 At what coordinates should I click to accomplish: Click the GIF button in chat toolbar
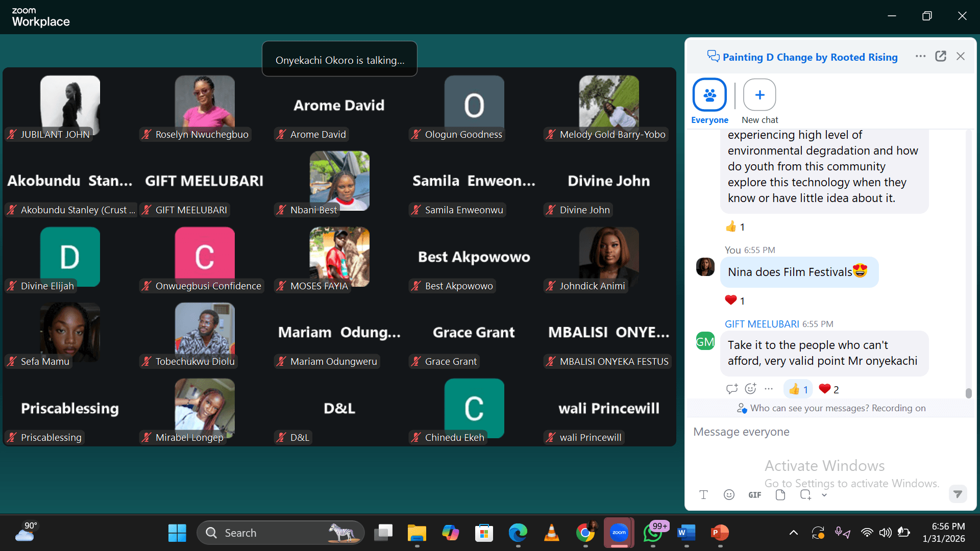point(754,495)
